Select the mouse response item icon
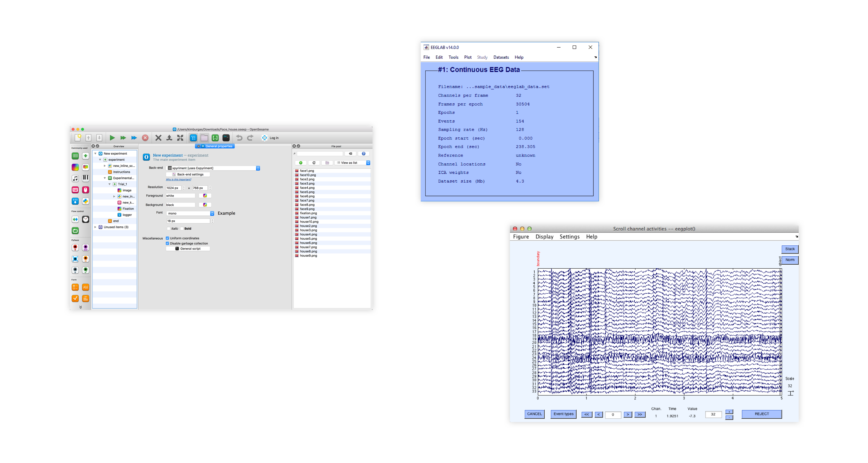 tap(86, 190)
